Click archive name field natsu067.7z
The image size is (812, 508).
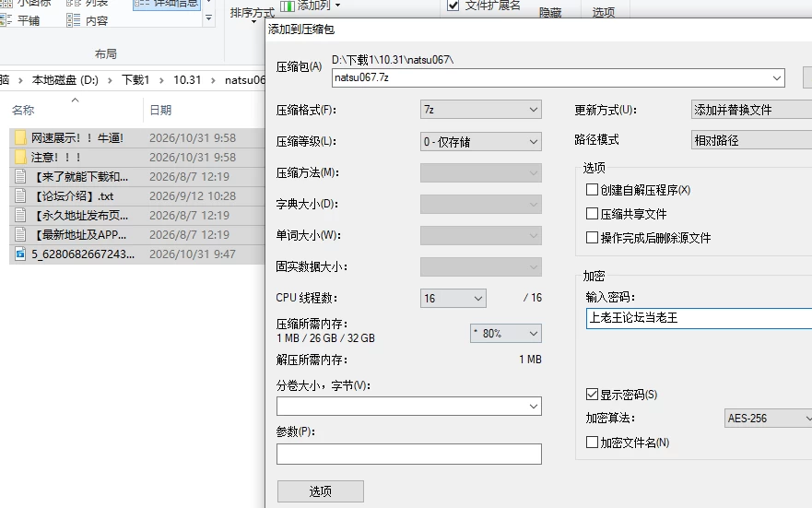559,78
